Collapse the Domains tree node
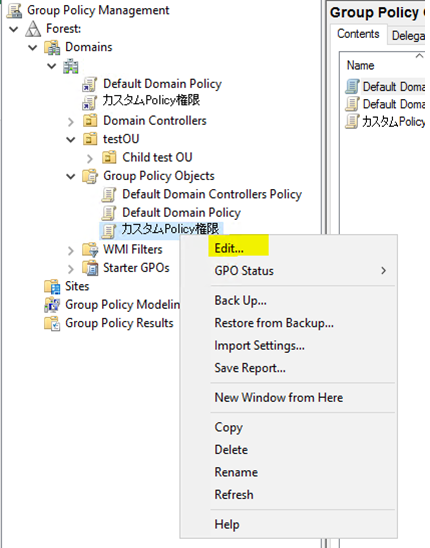Image resolution: width=430 pixels, height=548 pixels. tap(33, 47)
